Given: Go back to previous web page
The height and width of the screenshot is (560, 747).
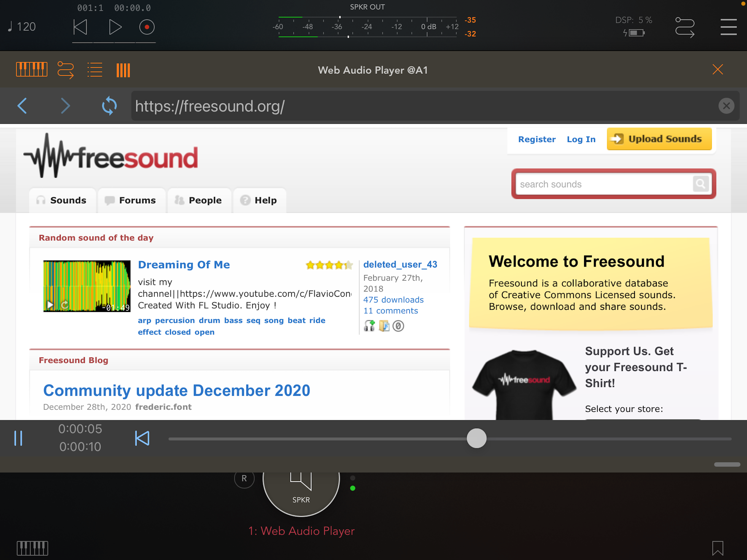Looking at the screenshot, I should coord(22,106).
